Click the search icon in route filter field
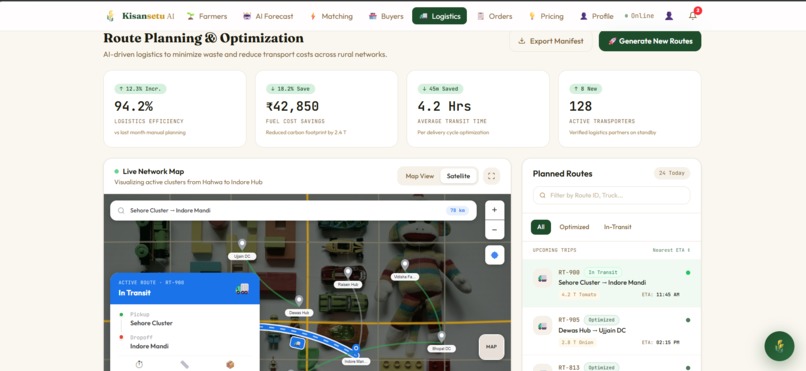Image resolution: width=806 pixels, height=371 pixels. point(543,195)
